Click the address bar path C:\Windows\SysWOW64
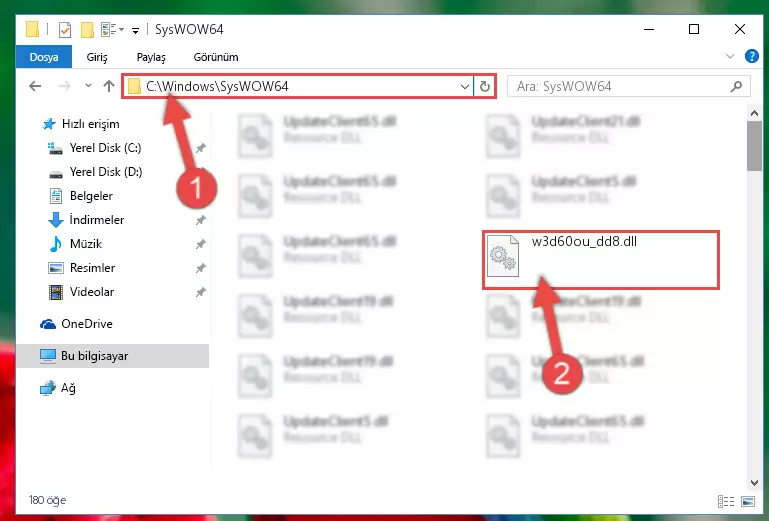The width and height of the screenshot is (769, 521). (217, 86)
